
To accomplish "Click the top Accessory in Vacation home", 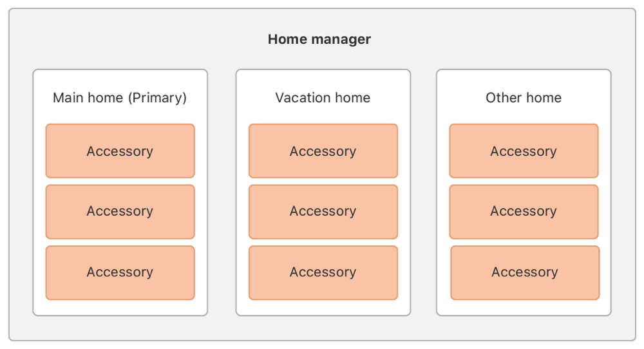I will point(323,151).
